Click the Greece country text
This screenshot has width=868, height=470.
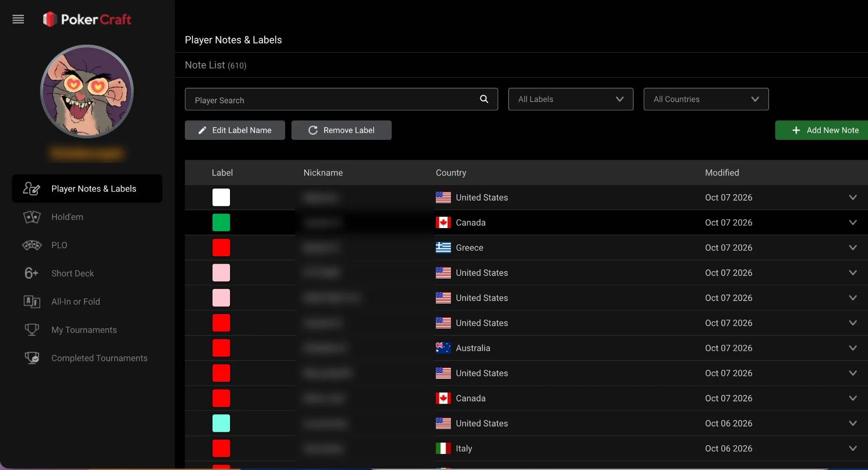[x=469, y=248]
